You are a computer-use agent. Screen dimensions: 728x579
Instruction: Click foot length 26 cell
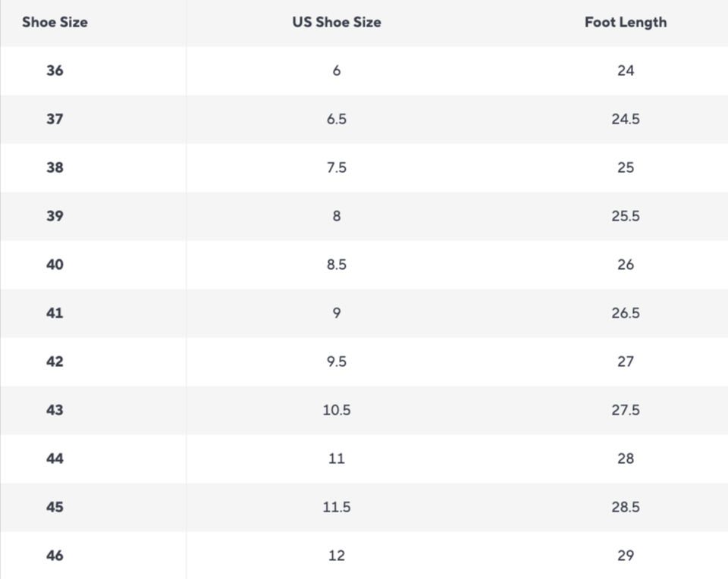[626, 264]
